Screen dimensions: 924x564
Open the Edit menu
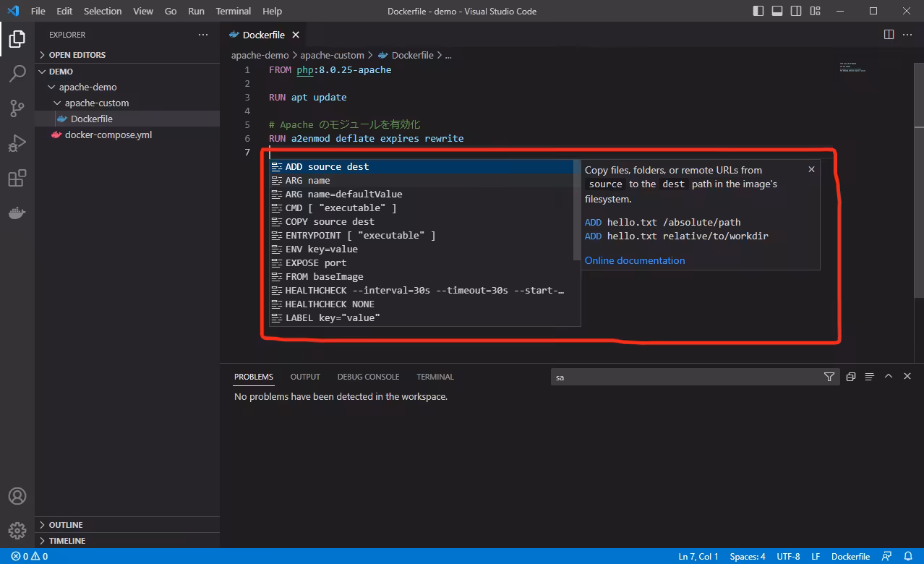pyautogui.click(x=64, y=11)
